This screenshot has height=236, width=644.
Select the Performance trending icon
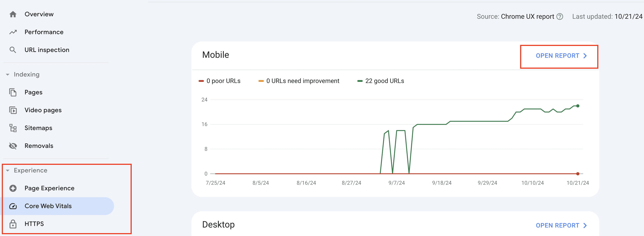(13, 32)
